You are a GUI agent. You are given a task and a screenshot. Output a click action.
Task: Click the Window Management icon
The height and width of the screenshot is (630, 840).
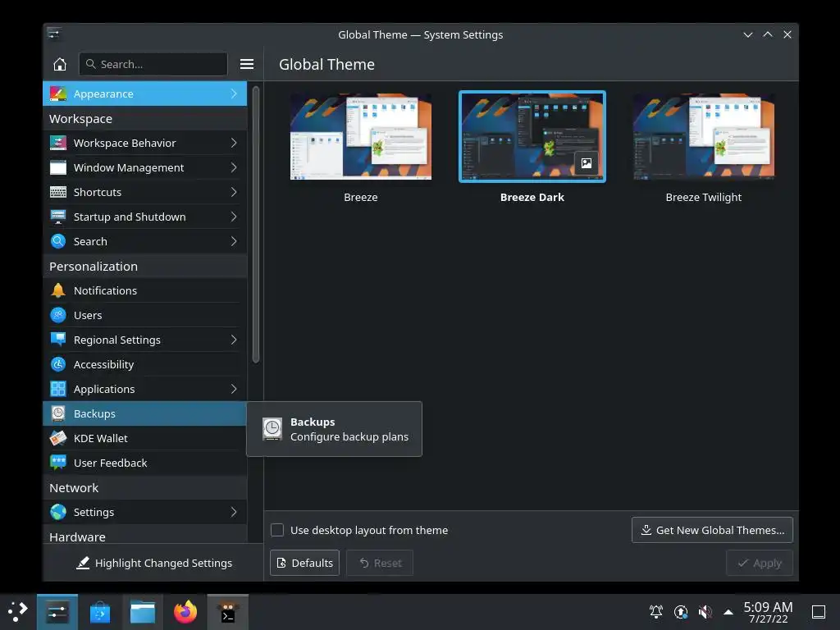[58, 167]
